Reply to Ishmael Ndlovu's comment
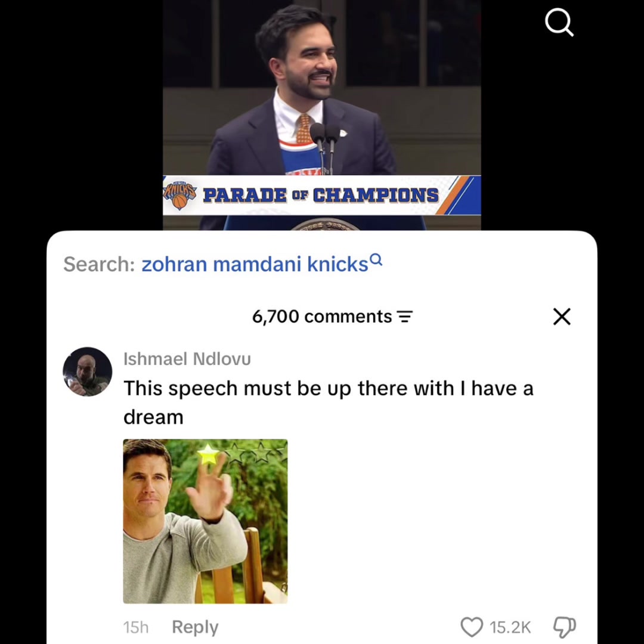644x644 pixels. (x=195, y=627)
